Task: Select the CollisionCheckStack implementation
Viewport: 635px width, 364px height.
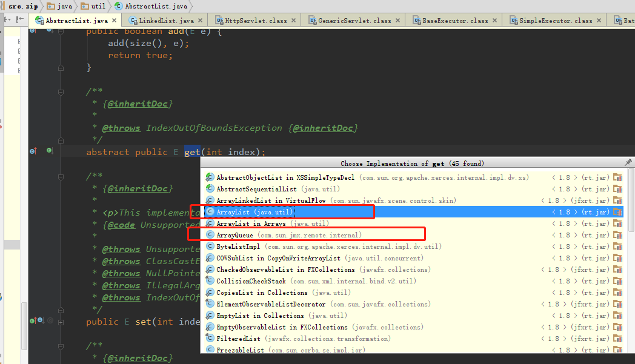Action: click(413, 281)
